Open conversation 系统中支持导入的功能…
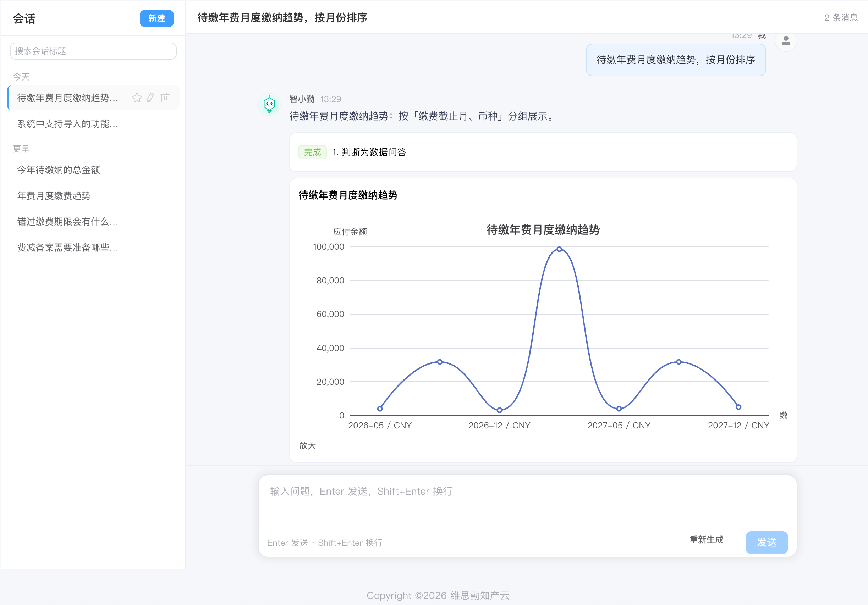The image size is (868, 605). tap(93, 123)
